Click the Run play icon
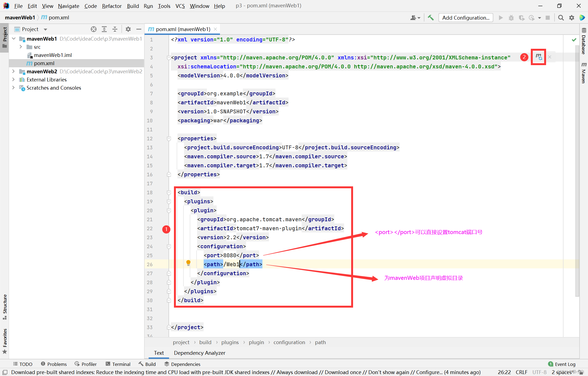Viewport: 588px width, 376px height. point(501,18)
